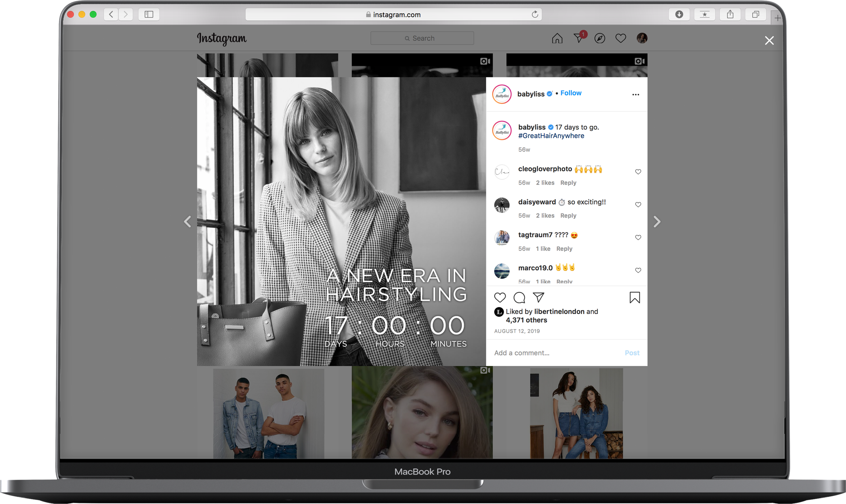Show Safari tab overview
Screen dimensions: 846x504
755,14
